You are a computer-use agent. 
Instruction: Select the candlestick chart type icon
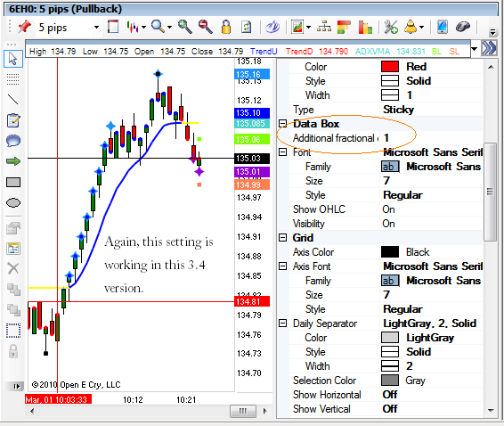point(133,27)
